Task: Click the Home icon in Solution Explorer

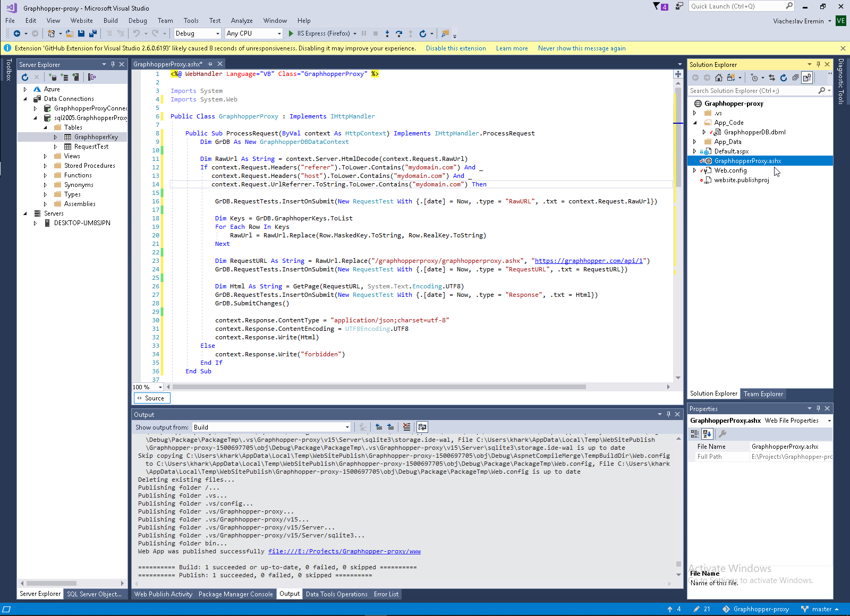Action: click(718, 78)
